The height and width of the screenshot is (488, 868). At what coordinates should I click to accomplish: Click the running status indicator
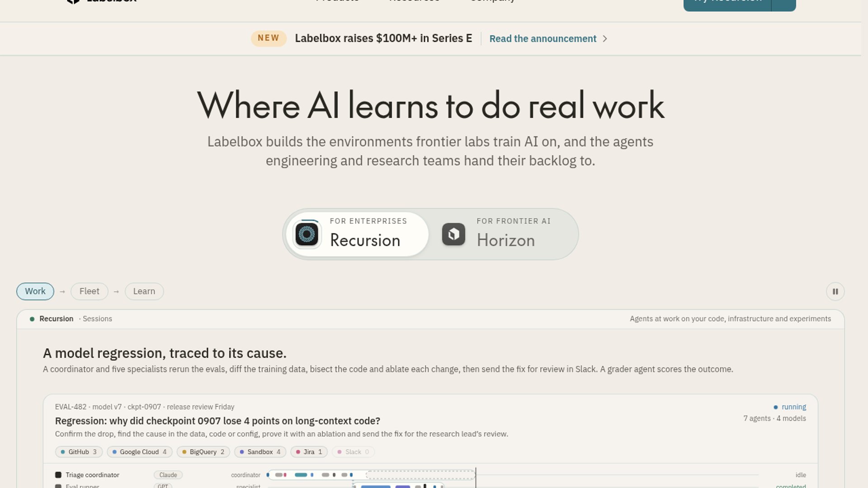(790, 407)
